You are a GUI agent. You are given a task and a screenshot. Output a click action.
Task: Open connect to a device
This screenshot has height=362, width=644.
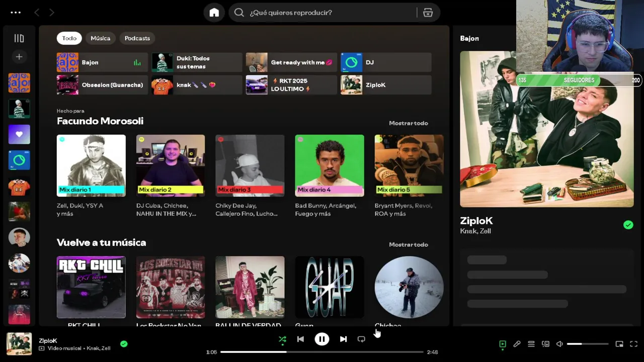(545, 344)
